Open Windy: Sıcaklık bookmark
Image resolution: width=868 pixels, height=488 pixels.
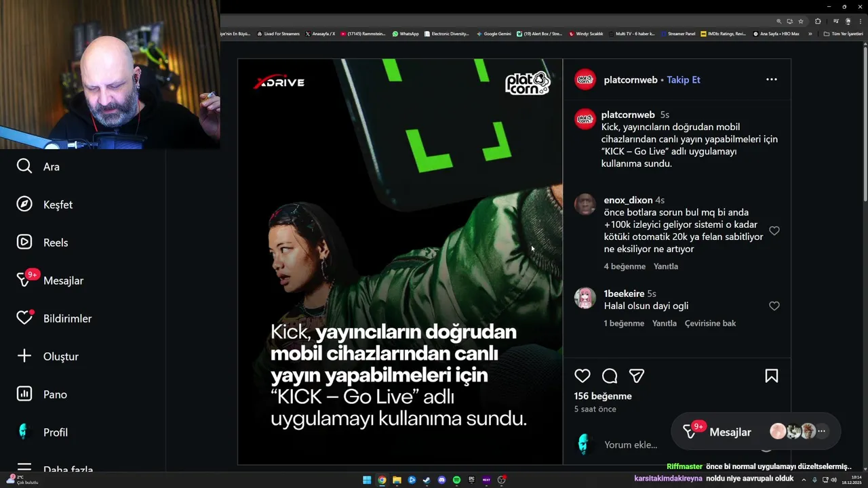pyautogui.click(x=587, y=33)
